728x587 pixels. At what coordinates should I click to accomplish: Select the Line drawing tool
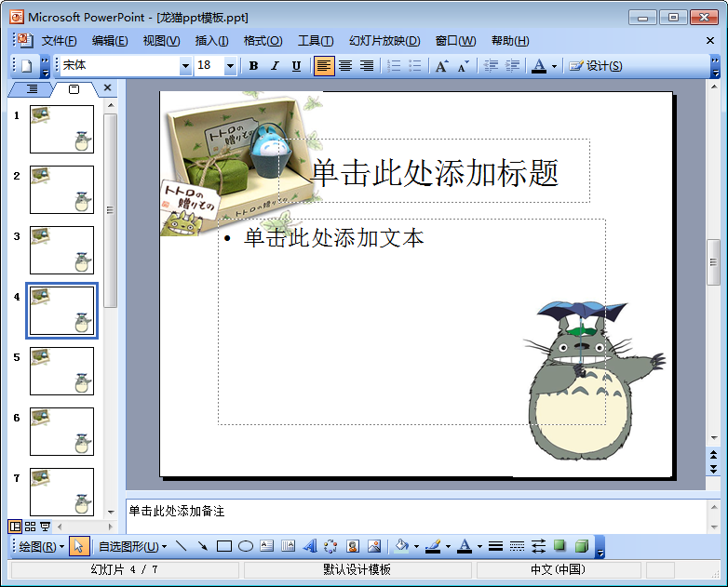[x=181, y=546]
